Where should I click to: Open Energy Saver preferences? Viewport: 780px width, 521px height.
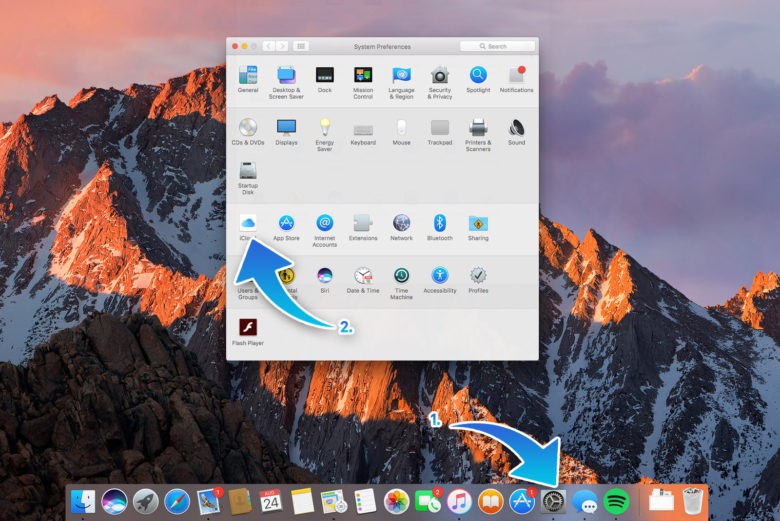[x=324, y=128]
